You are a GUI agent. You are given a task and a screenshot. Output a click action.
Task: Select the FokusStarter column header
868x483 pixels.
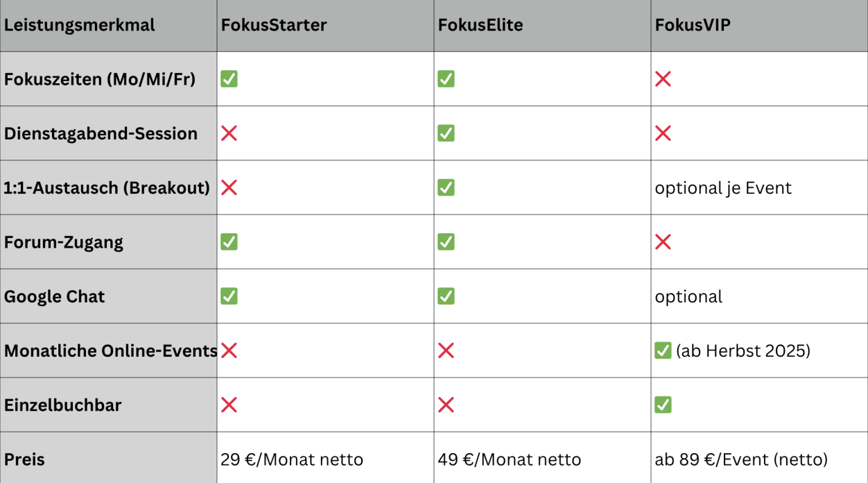coord(325,26)
